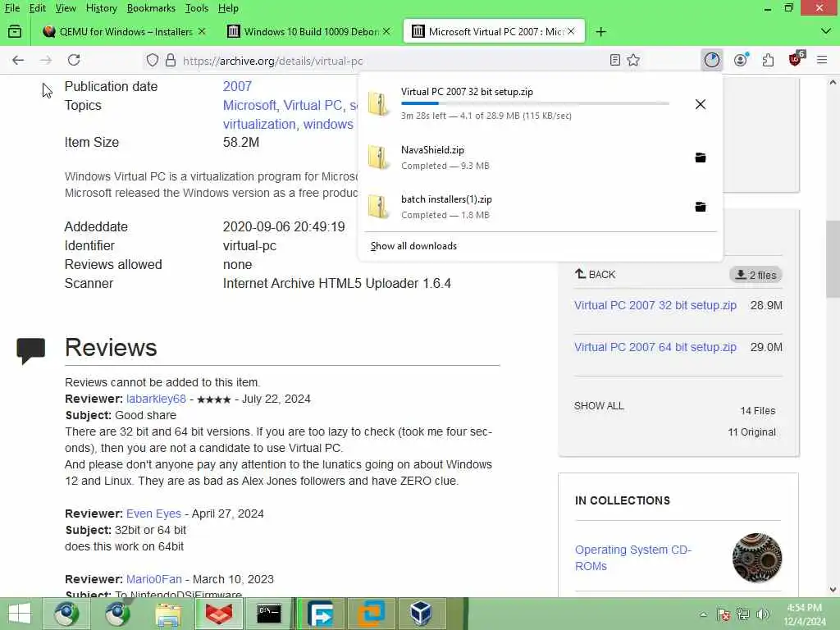840x630 pixels.
Task: Select the batch installers(1).zip download entry
Action: coord(540,207)
